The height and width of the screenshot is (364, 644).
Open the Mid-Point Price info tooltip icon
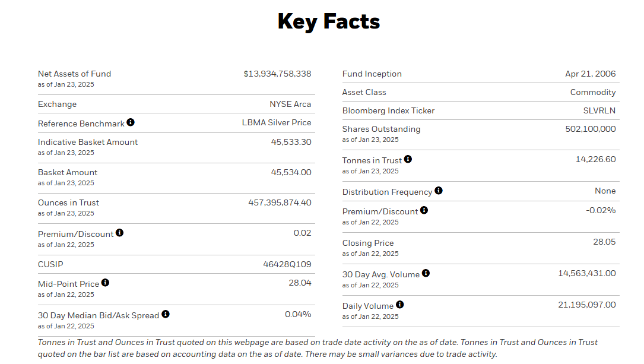point(105,283)
